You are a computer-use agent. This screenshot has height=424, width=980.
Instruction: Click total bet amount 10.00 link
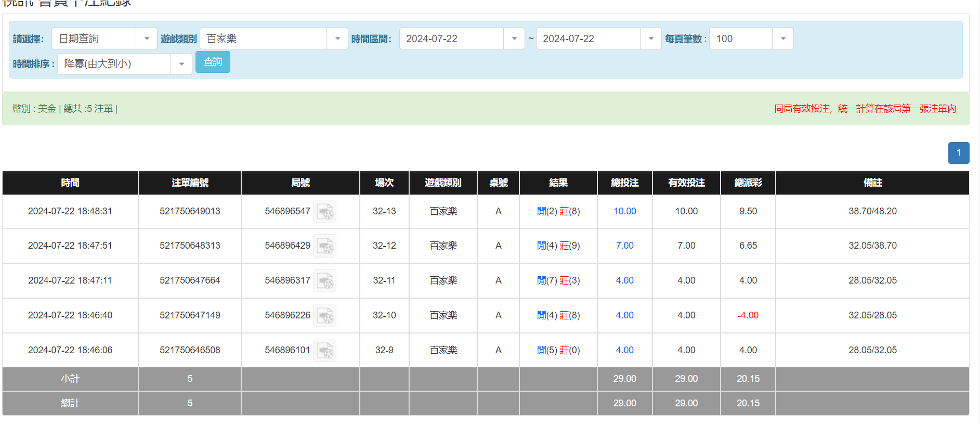pyautogui.click(x=624, y=211)
